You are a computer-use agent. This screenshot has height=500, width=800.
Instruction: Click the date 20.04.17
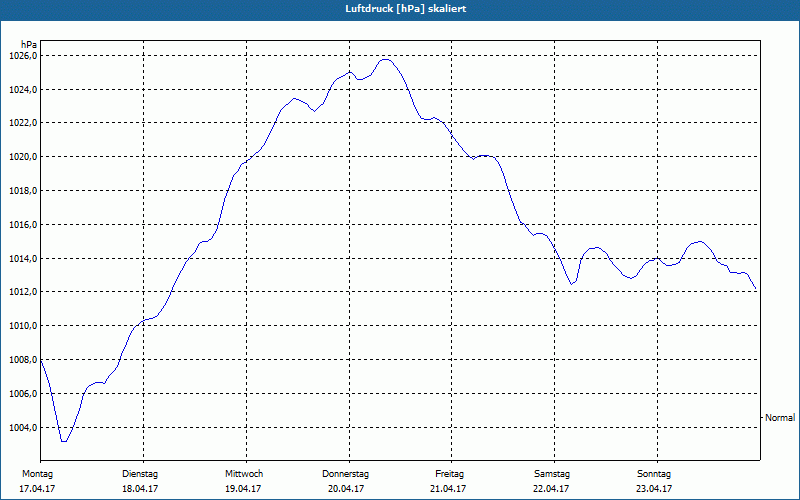[346, 489]
